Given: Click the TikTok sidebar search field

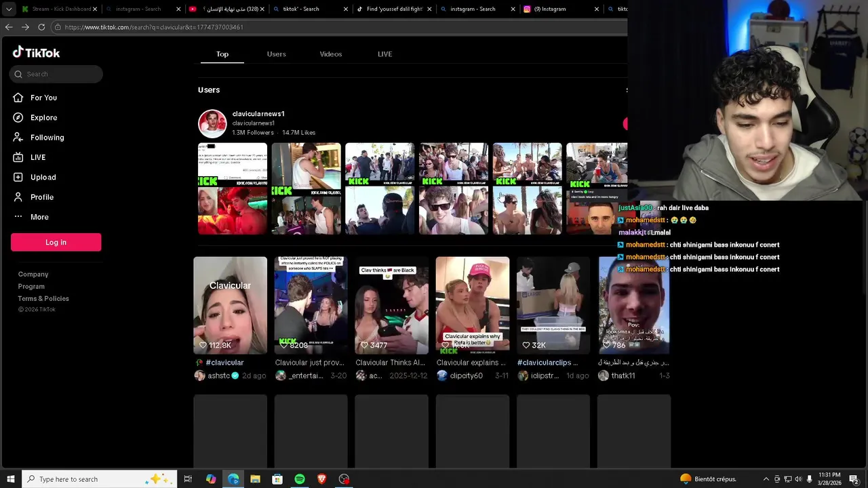Looking at the screenshot, I should tap(56, 74).
